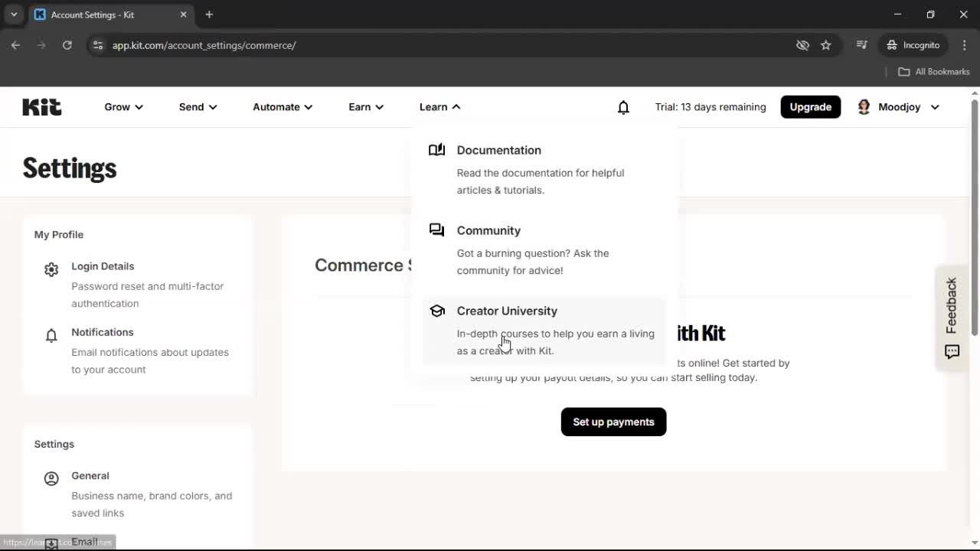Screen dimensions: 980x551
Task: Open the Automate dropdown
Action: coord(282,107)
